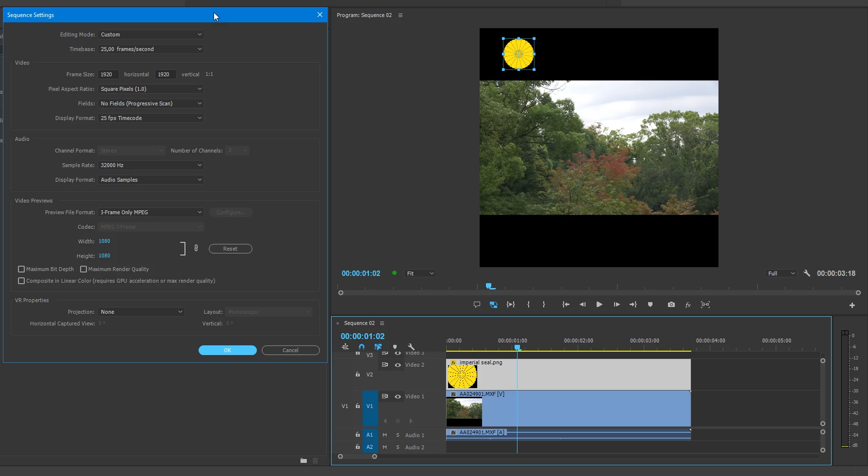Open the Timebase dropdown
The image size is (868, 476).
point(151,49)
